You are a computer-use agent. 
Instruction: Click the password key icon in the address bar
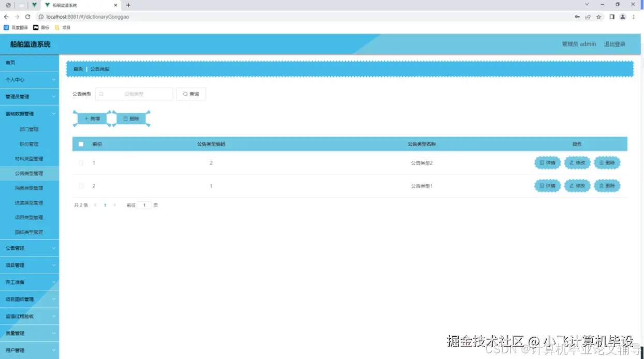pos(577,17)
